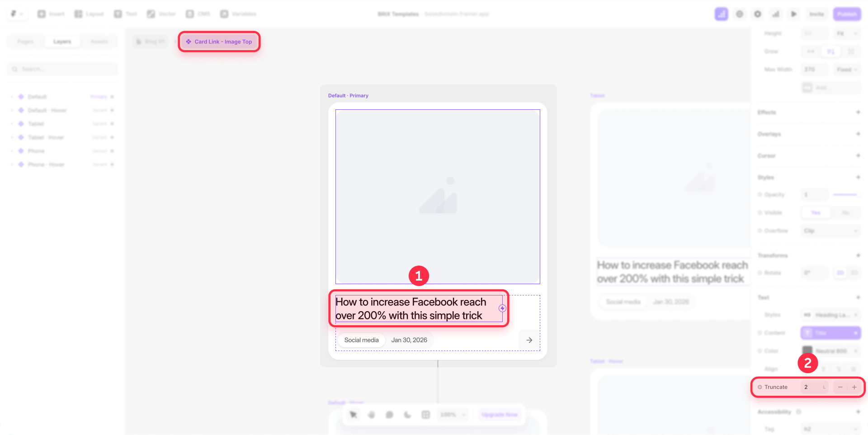Open site settings gear icon
The image size is (868, 435).
[x=758, y=14]
